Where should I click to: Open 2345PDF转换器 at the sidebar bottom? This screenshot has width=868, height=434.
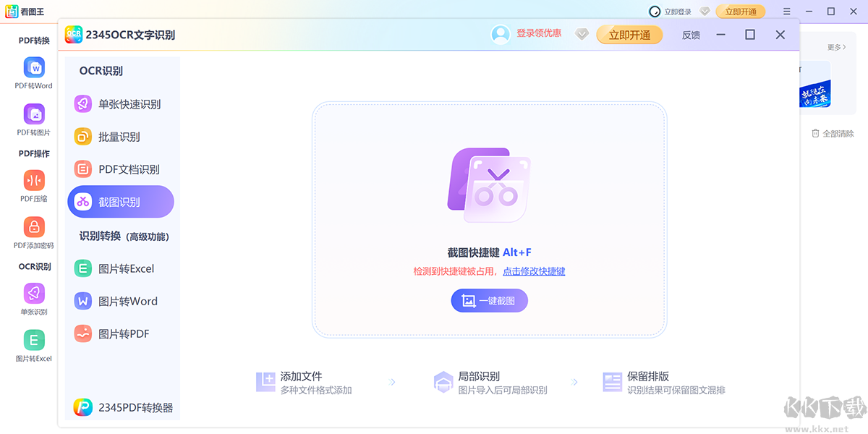coord(123,407)
